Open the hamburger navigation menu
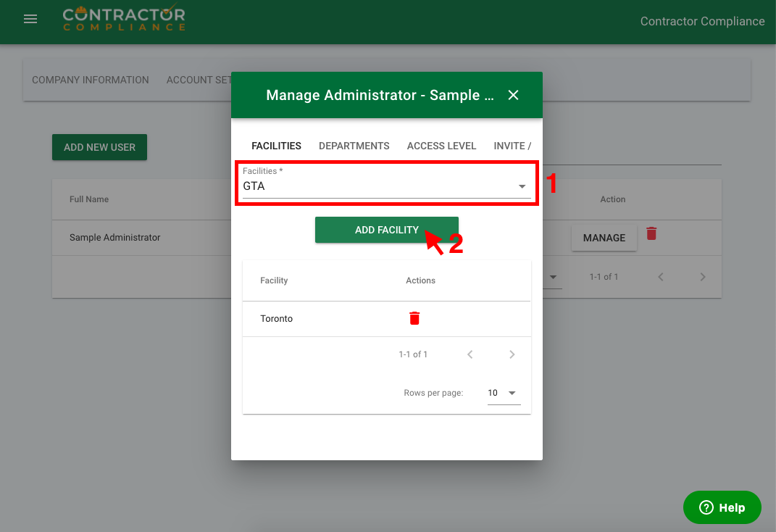Viewport: 776px width, 532px height. point(30,20)
